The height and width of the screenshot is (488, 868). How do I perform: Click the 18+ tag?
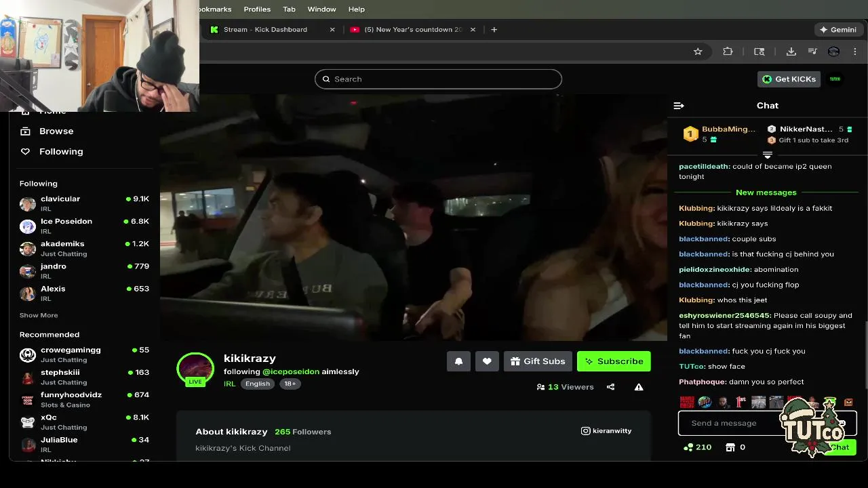[290, 384]
